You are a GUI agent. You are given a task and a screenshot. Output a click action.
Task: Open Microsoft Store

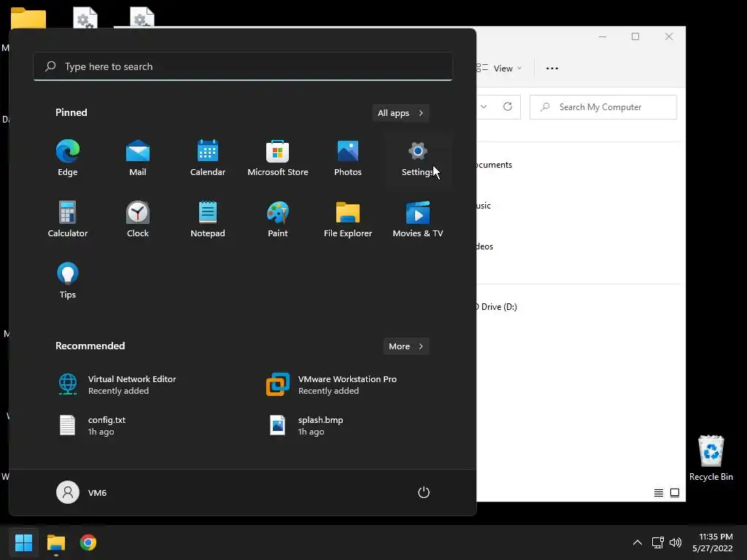click(x=278, y=158)
